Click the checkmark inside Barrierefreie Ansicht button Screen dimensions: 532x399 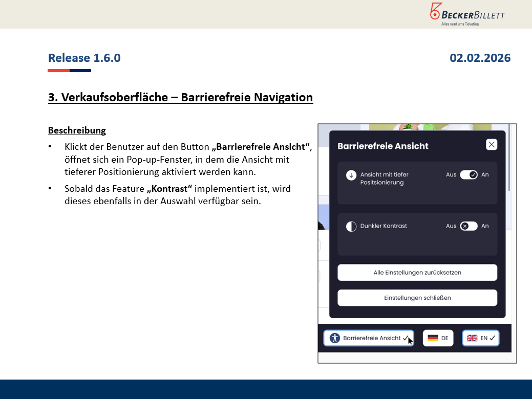405,338
